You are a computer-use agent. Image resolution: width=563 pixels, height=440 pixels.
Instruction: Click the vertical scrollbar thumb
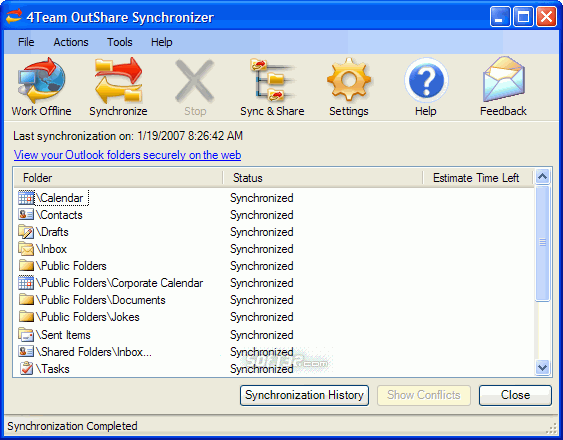click(x=543, y=243)
